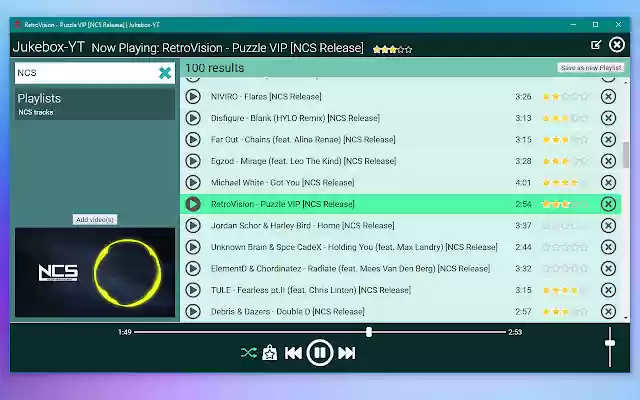Play Egzod - Mirage track
The height and width of the screenshot is (400, 640).
tap(193, 161)
